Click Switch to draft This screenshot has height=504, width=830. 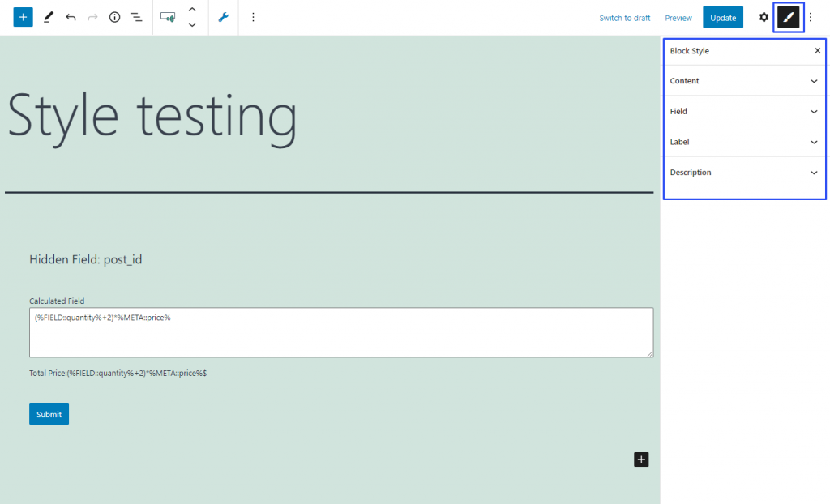(625, 18)
